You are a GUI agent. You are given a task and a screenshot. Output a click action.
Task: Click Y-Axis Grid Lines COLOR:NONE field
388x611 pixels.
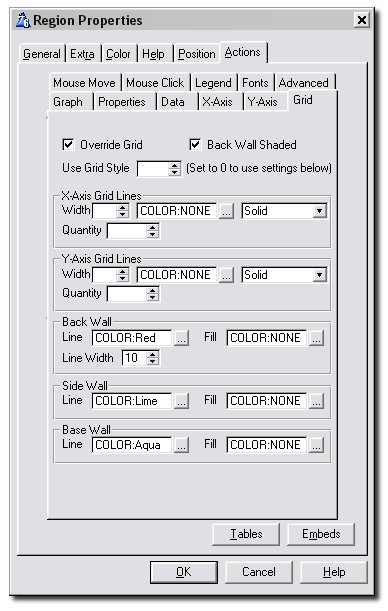(x=177, y=275)
